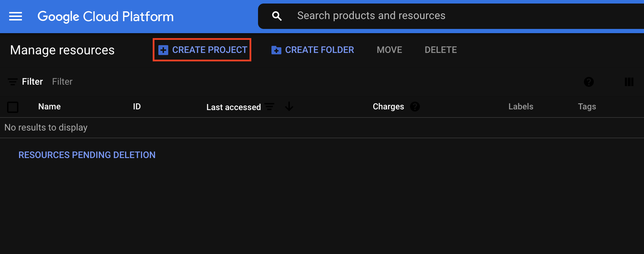
Task: Click the Create Project plus icon
Action: point(163,50)
